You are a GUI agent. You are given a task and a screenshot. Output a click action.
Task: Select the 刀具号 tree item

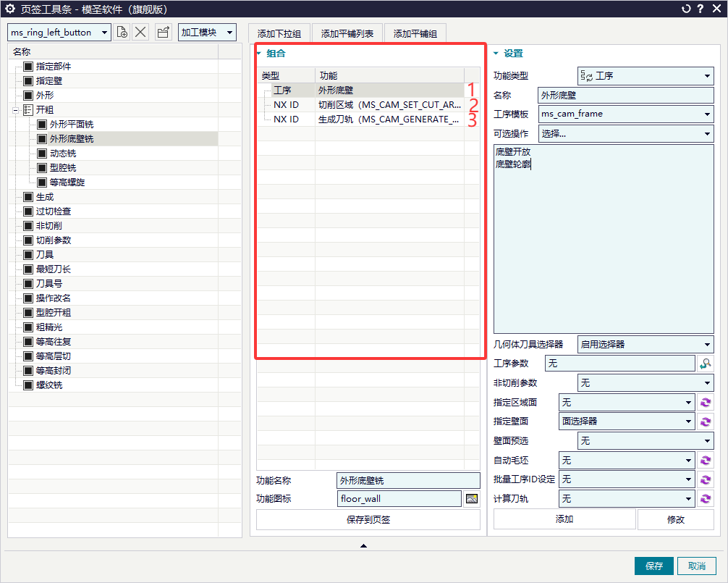[x=49, y=283]
